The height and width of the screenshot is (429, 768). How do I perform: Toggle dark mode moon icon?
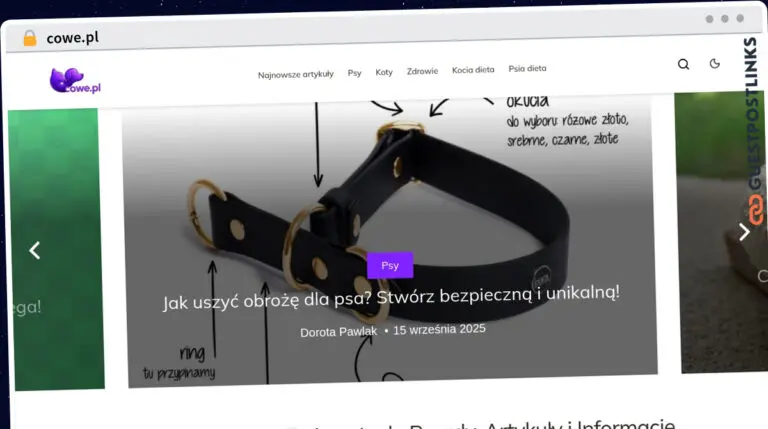(x=715, y=63)
